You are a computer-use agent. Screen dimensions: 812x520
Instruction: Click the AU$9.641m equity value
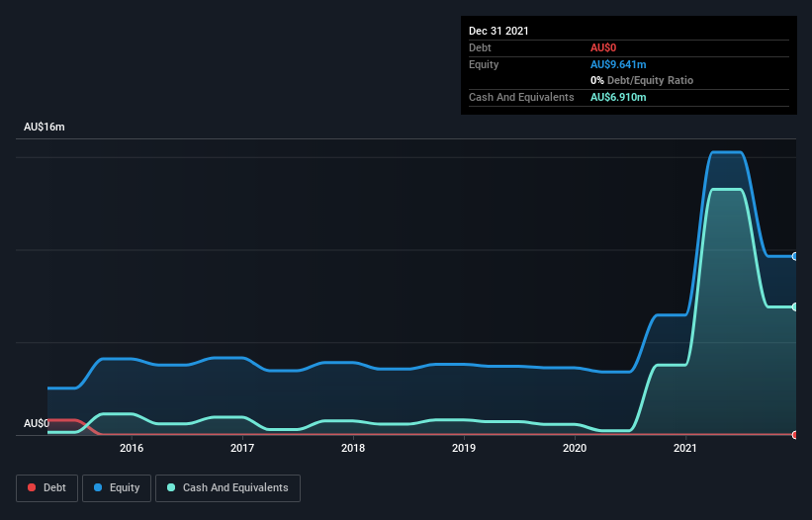click(618, 64)
